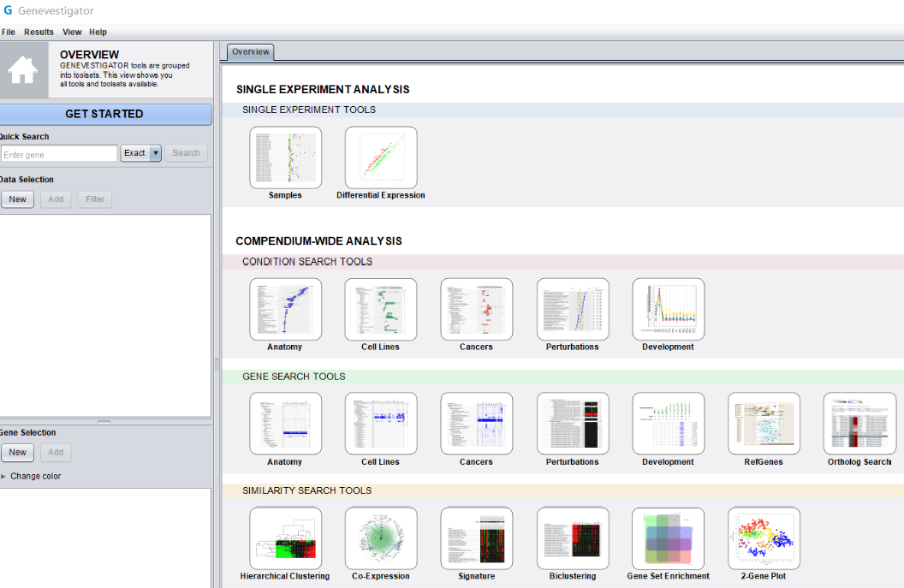Image resolution: width=904 pixels, height=588 pixels.
Task: Click Add under Data Selection
Action: click(56, 199)
